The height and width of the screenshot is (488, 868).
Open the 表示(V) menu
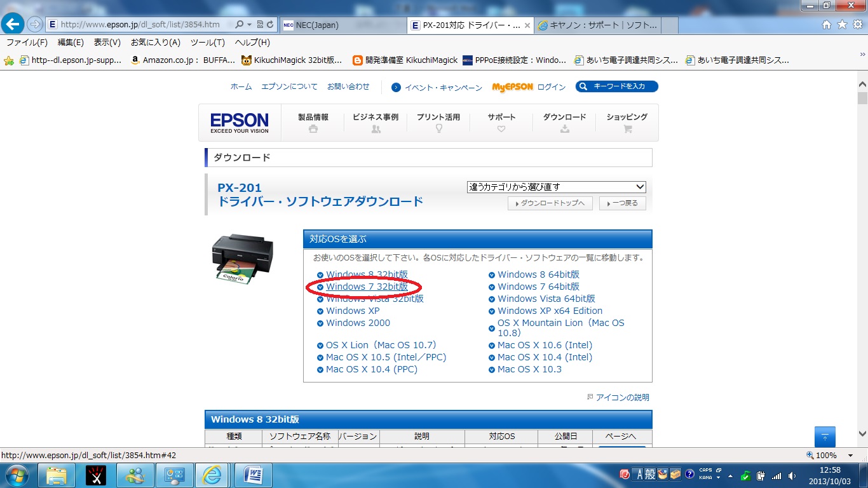(107, 43)
